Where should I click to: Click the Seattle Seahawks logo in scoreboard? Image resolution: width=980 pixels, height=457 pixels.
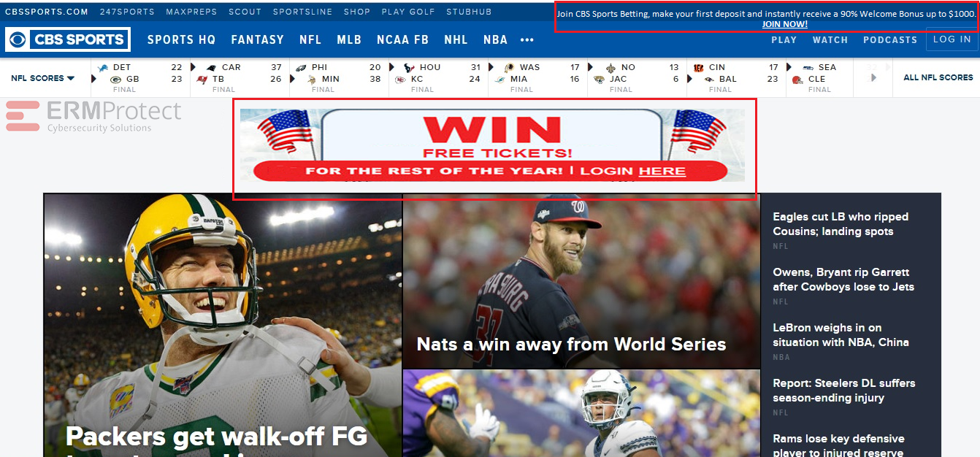click(x=808, y=67)
